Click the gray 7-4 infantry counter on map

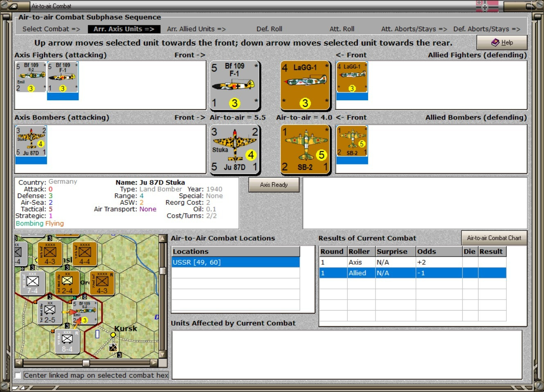(33, 283)
